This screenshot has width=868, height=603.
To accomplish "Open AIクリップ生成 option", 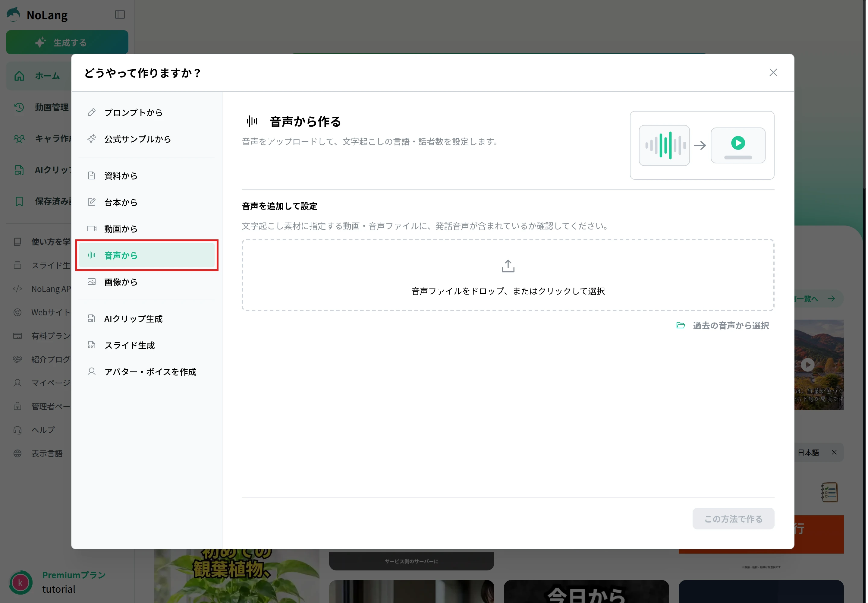I will [x=146, y=318].
